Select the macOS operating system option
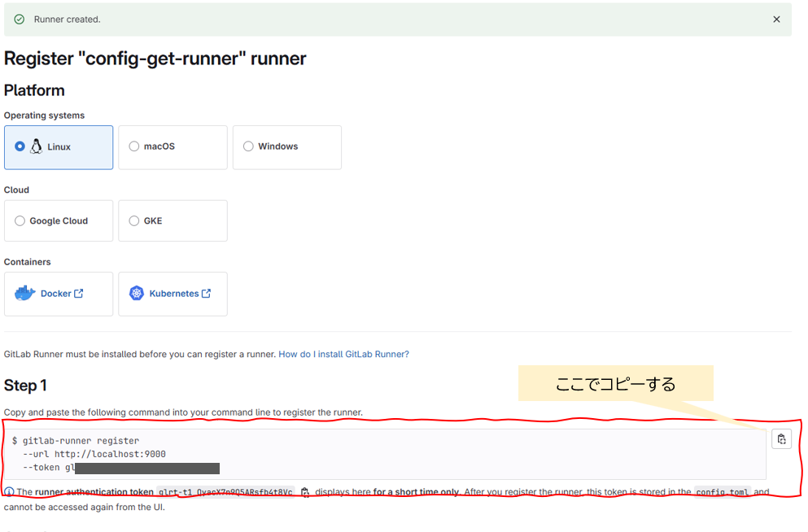This screenshot has height=532, width=808. (x=173, y=147)
